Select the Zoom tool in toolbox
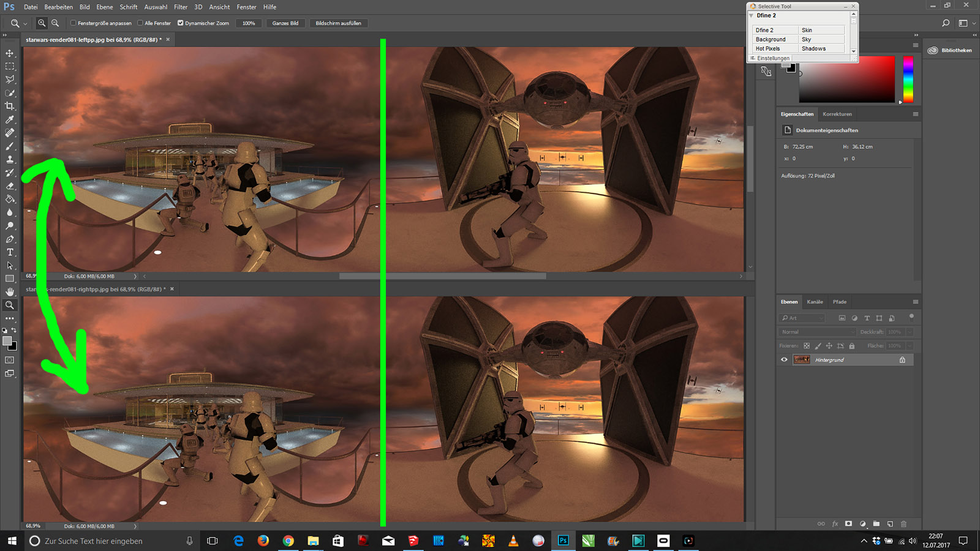This screenshot has width=980, height=551. (x=10, y=305)
